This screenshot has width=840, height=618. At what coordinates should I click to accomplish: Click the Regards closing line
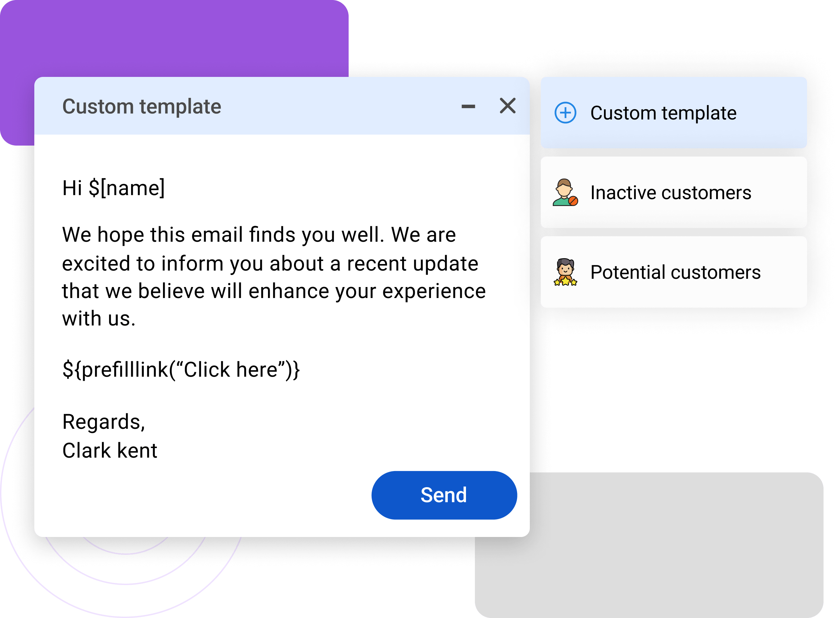[104, 422]
